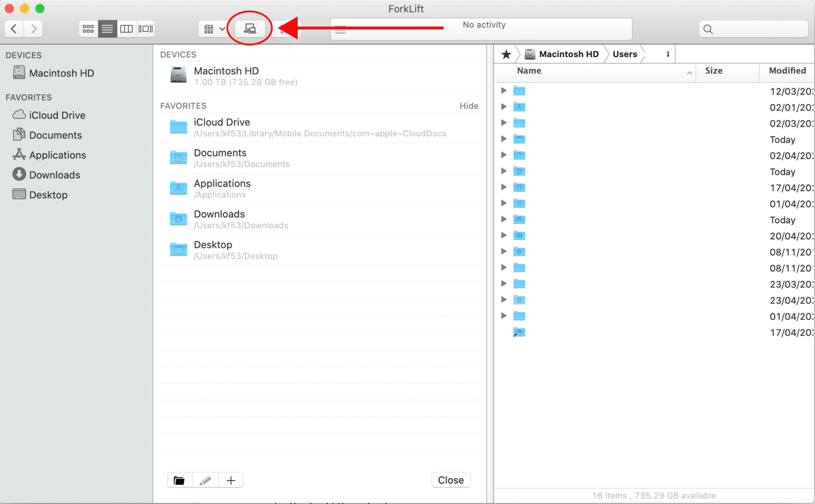Expand the music-note folder dated 01/04
Screen dimensions: 815x504
[x=504, y=203]
